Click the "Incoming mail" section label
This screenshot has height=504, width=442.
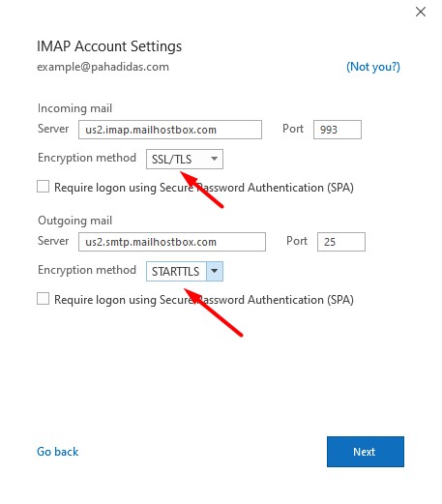tap(74, 108)
